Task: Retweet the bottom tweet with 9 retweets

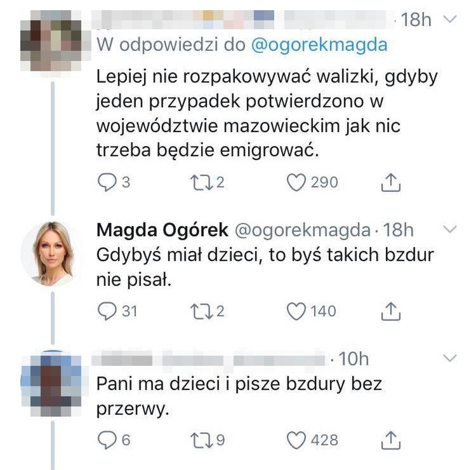Action: pos(199,440)
